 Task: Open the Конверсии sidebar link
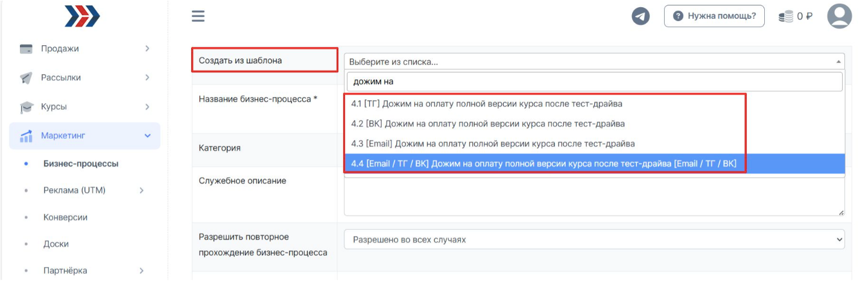65,217
